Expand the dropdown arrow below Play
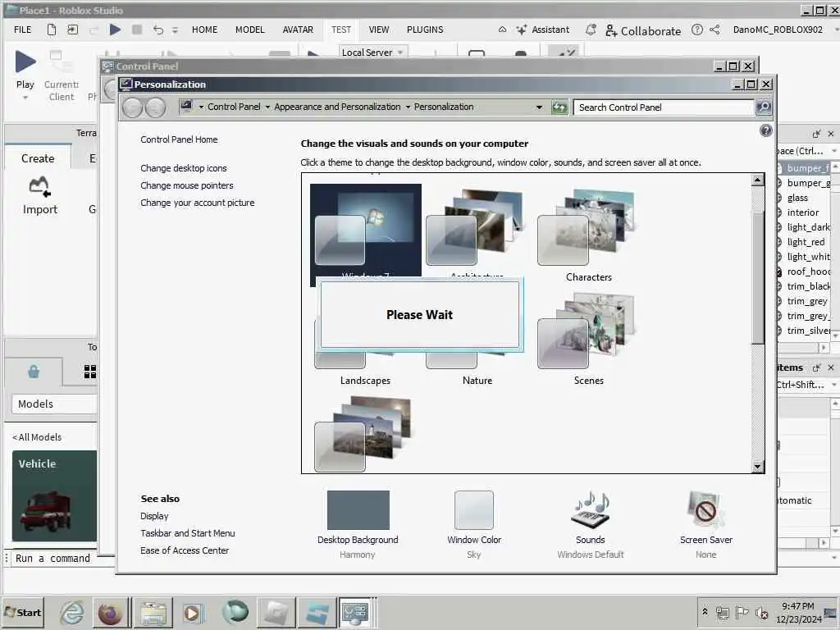Screen dimensions: 840x630 click(x=25, y=98)
